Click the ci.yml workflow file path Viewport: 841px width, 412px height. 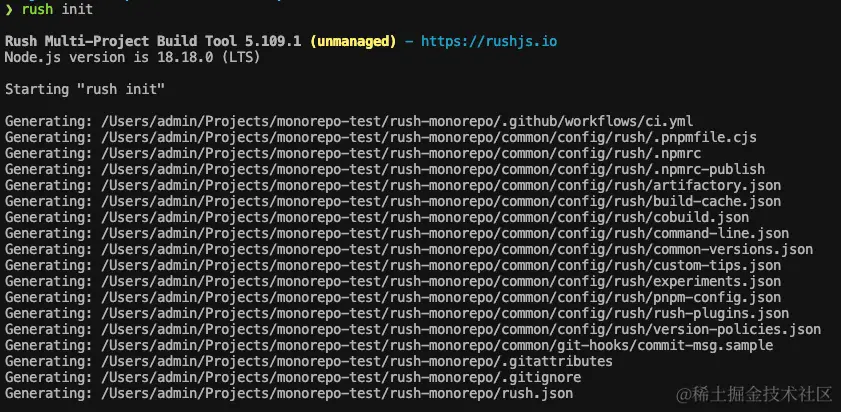point(397,122)
